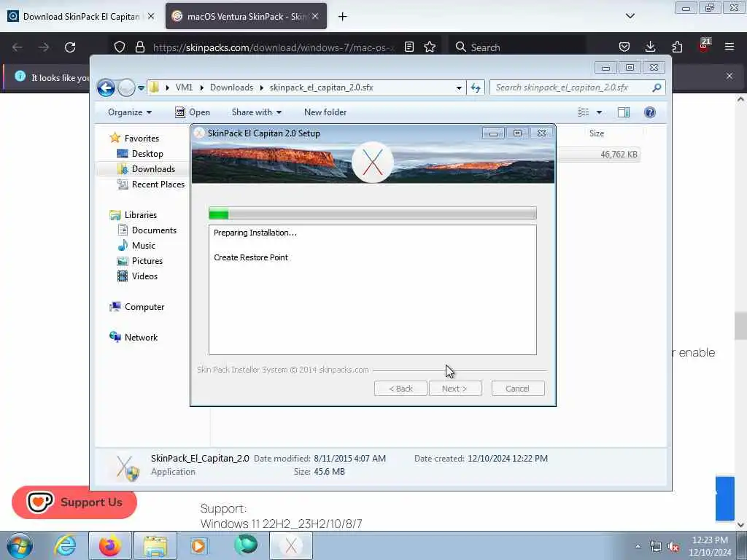
Task: Open Windows Explorer taskbar icon
Action: (155, 545)
